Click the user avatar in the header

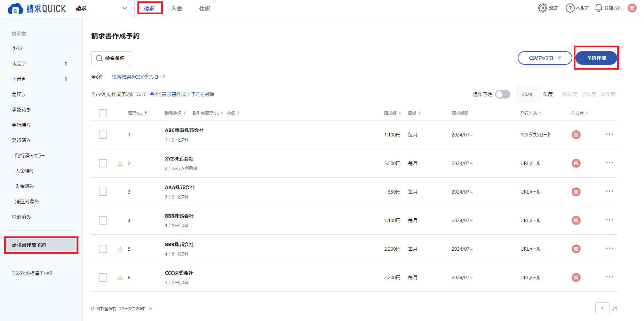click(x=632, y=8)
